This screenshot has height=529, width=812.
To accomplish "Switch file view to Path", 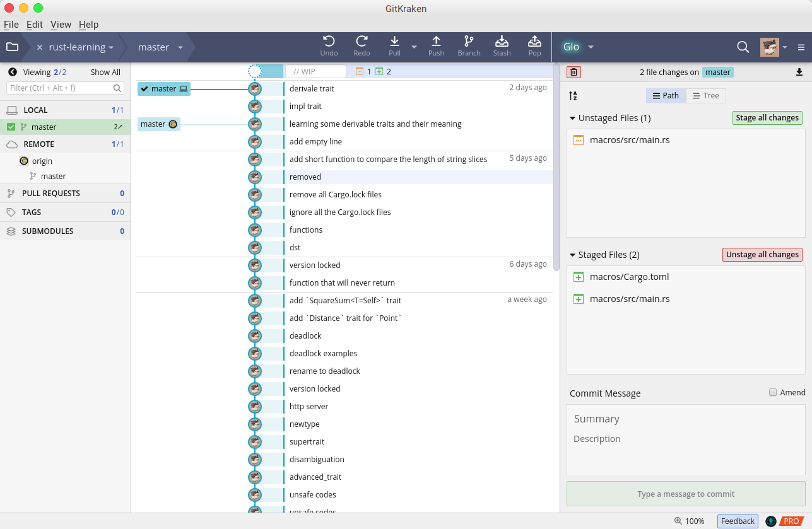I will 666,96.
